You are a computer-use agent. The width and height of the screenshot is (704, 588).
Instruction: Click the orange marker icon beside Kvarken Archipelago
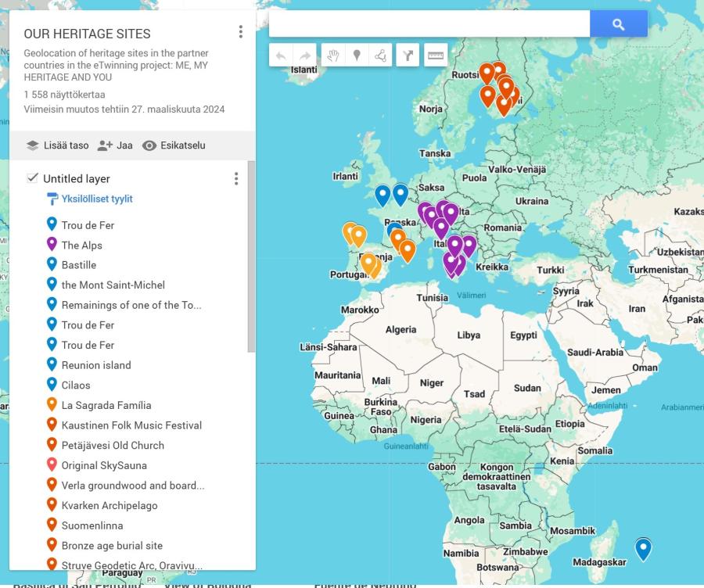[52, 505]
